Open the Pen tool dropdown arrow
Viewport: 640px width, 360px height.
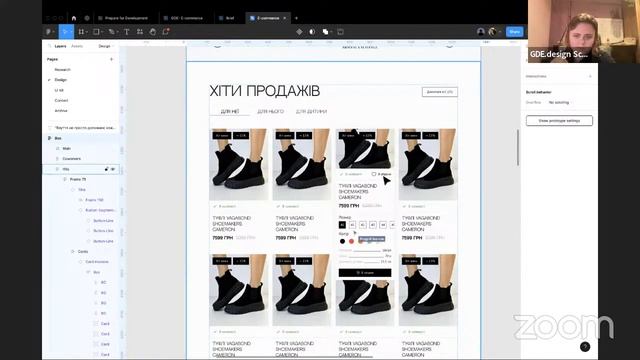pos(117,31)
